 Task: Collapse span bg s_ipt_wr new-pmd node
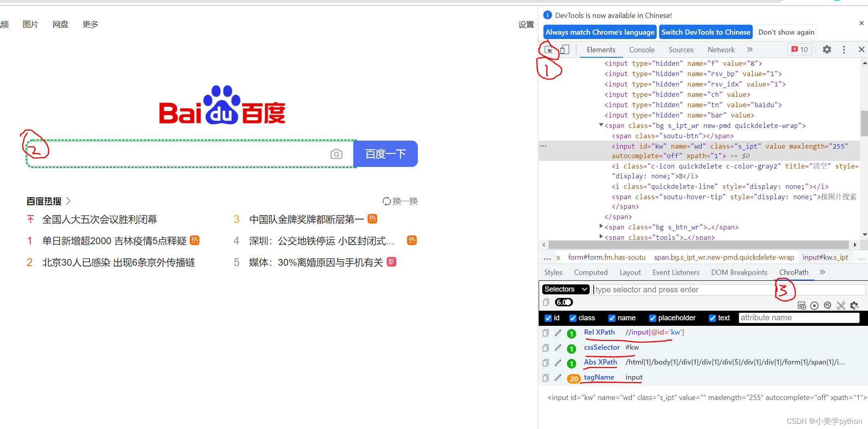pyautogui.click(x=601, y=125)
